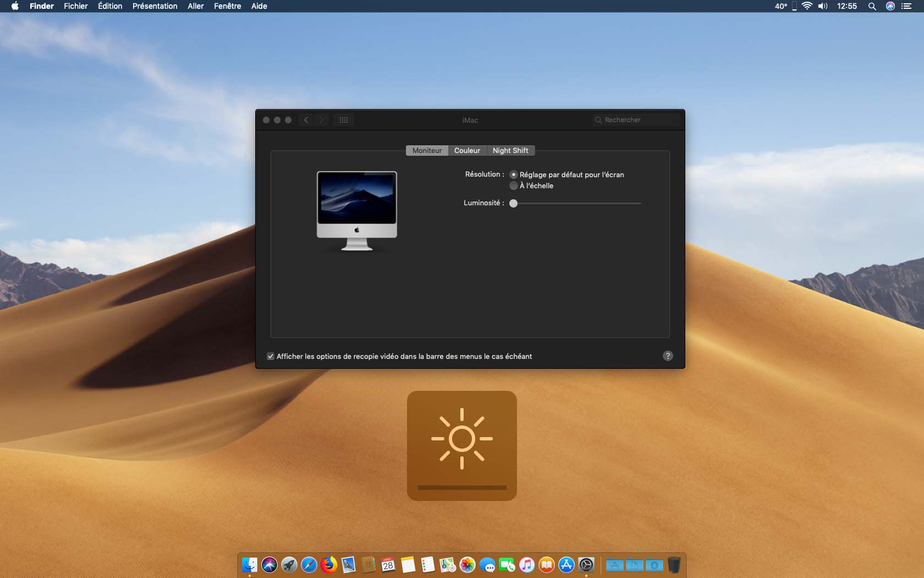Screen dimensions: 924x578
Task: Open Firefox from the dock
Action: (x=329, y=565)
